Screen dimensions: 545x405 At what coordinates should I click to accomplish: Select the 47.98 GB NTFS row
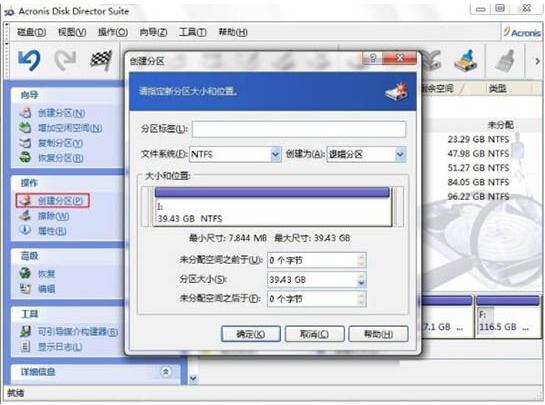(478, 154)
